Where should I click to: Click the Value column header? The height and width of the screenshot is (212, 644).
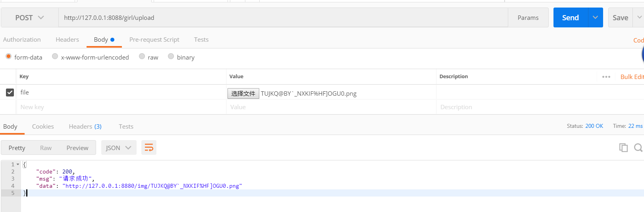[236, 77]
